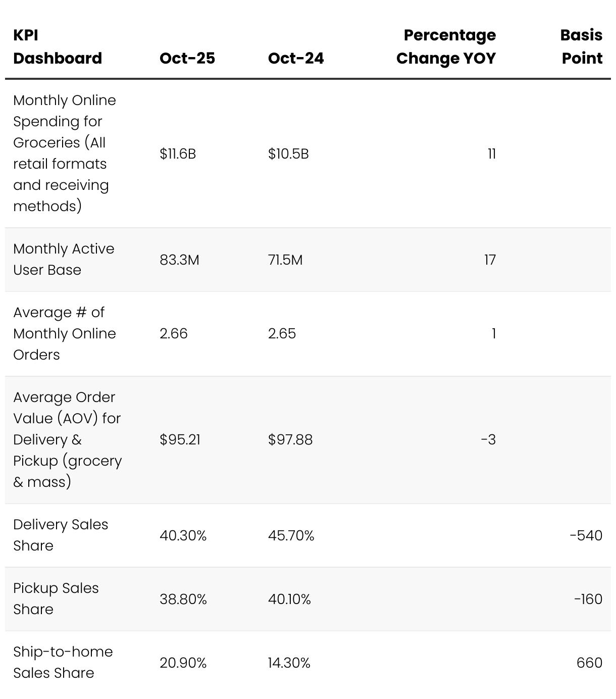
Task: Click the $97.88 order value cell
Action: coord(290,439)
